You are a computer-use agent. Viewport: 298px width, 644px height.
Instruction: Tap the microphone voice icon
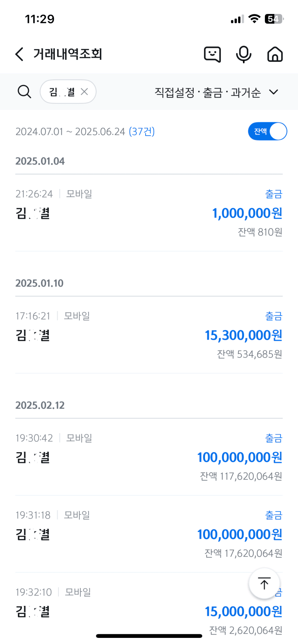(244, 54)
